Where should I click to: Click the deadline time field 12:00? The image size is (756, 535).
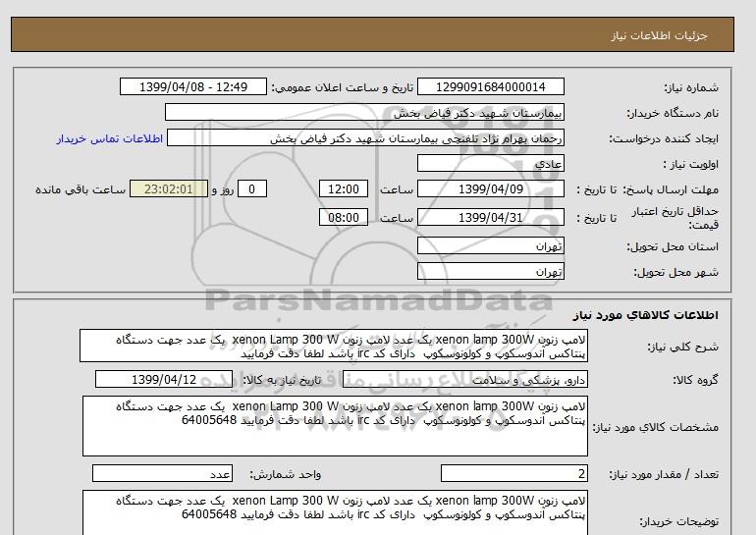click(x=344, y=188)
